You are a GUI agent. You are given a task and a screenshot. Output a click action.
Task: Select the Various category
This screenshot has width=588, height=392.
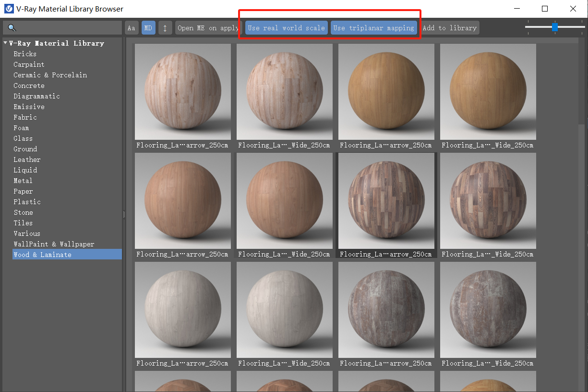coord(27,233)
